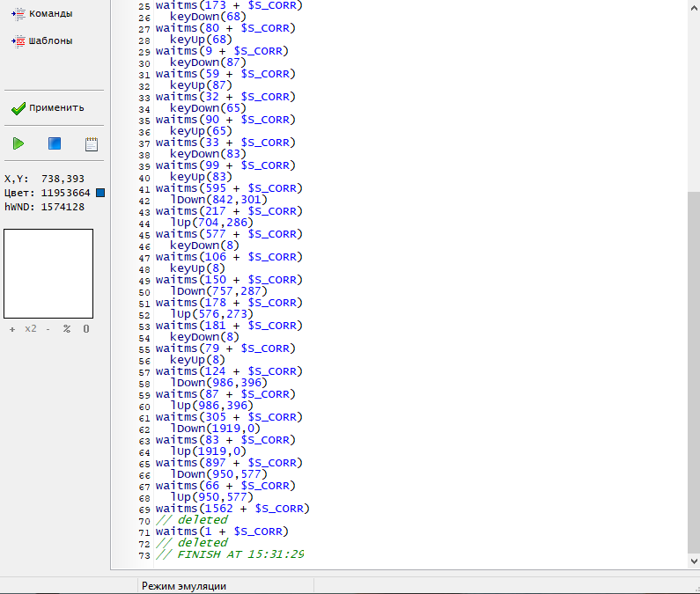
Task: Click line 38 keyDown(83)
Action: (208, 154)
